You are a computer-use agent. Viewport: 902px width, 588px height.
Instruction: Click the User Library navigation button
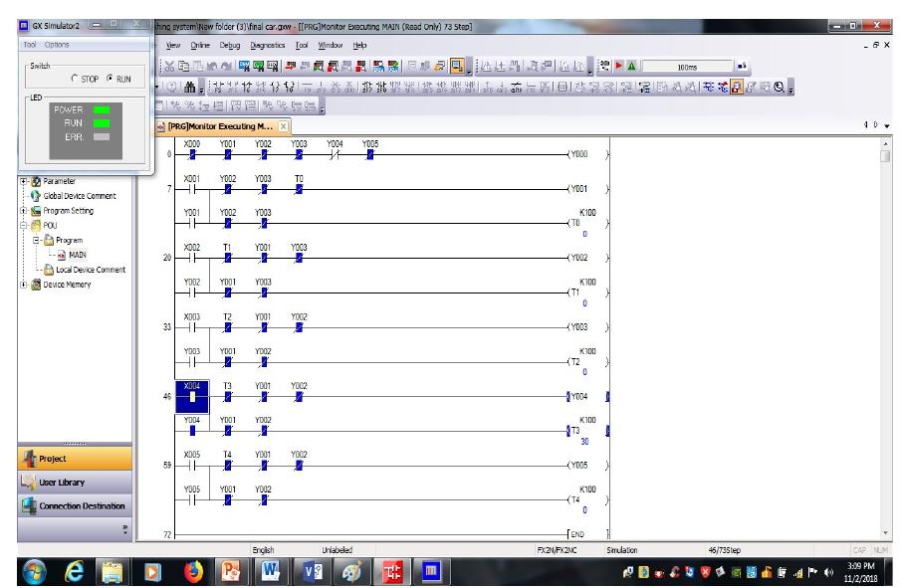(75, 483)
